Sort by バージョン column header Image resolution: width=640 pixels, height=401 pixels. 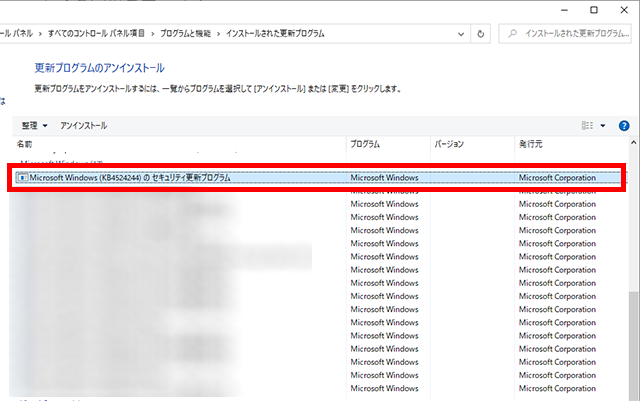point(449,145)
